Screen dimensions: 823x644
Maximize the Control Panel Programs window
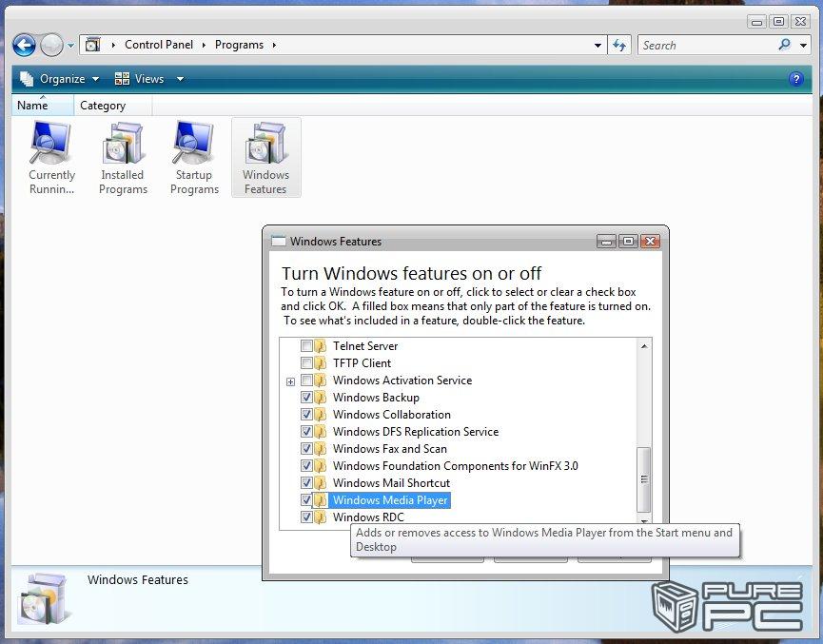click(x=779, y=22)
